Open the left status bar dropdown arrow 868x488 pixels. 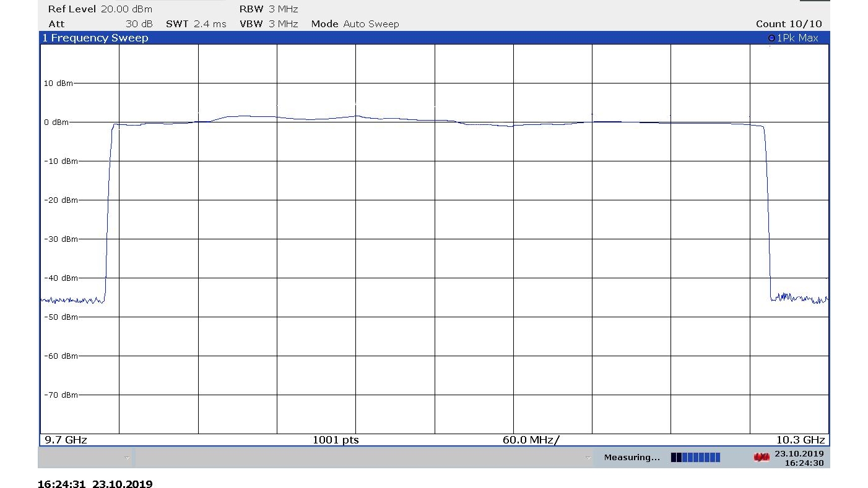127,458
